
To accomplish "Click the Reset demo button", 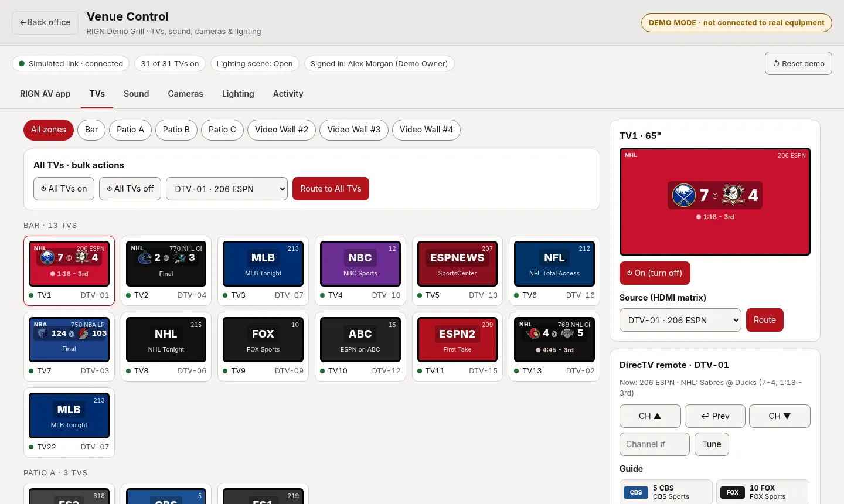I will [798, 63].
